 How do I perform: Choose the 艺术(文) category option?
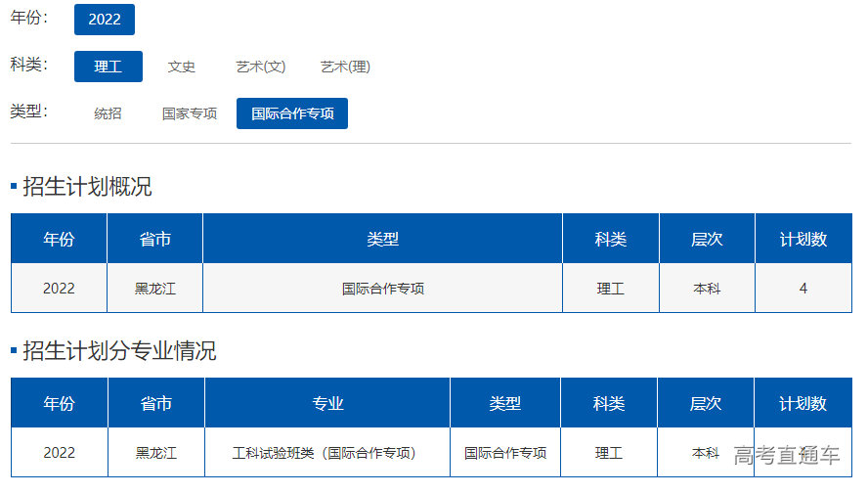[x=260, y=67]
